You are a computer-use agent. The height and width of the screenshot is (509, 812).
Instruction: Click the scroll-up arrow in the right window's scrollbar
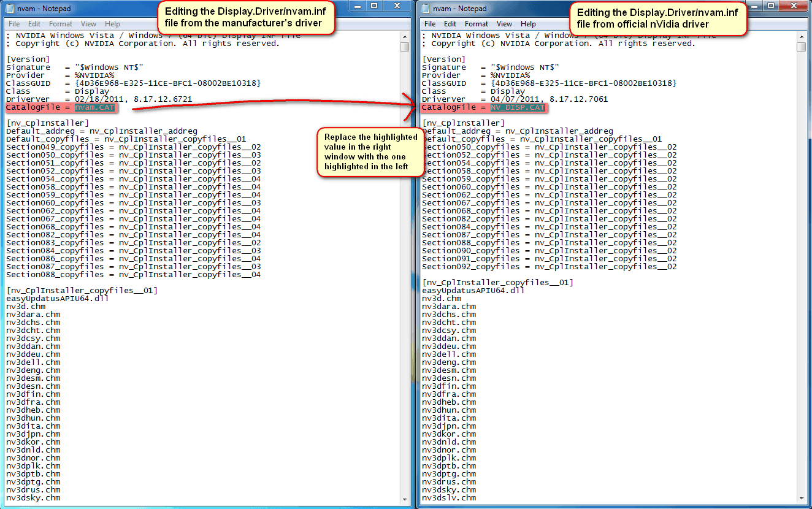(x=802, y=37)
